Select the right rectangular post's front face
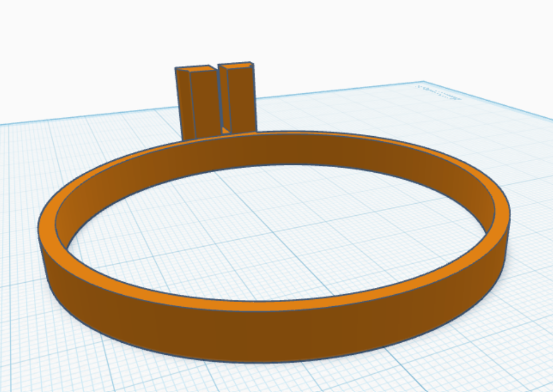Image resolution: width=553 pixels, height=392 pixels. pyautogui.click(x=242, y=97)
